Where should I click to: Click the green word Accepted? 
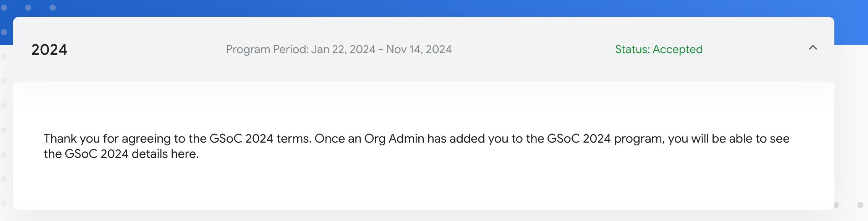(677, 49)
